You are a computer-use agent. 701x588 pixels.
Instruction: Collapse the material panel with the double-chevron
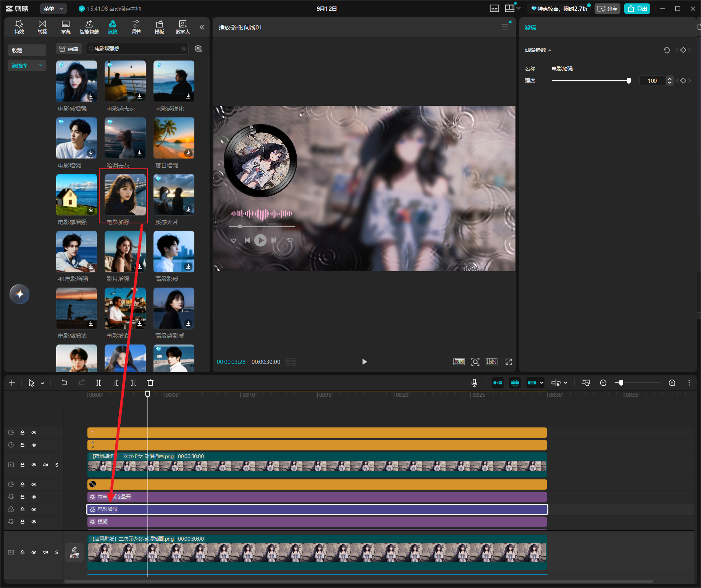[202, 27]
